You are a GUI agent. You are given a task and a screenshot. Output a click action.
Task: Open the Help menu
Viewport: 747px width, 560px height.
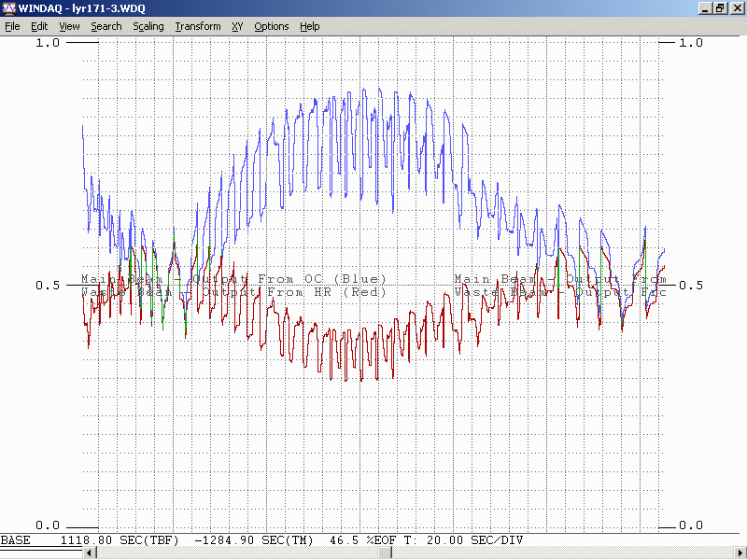point(309,26)
